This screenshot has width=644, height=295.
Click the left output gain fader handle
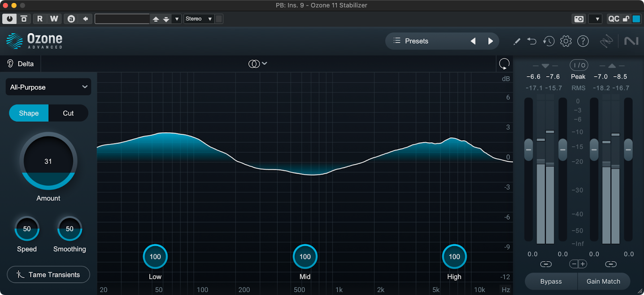click(594, 150)
